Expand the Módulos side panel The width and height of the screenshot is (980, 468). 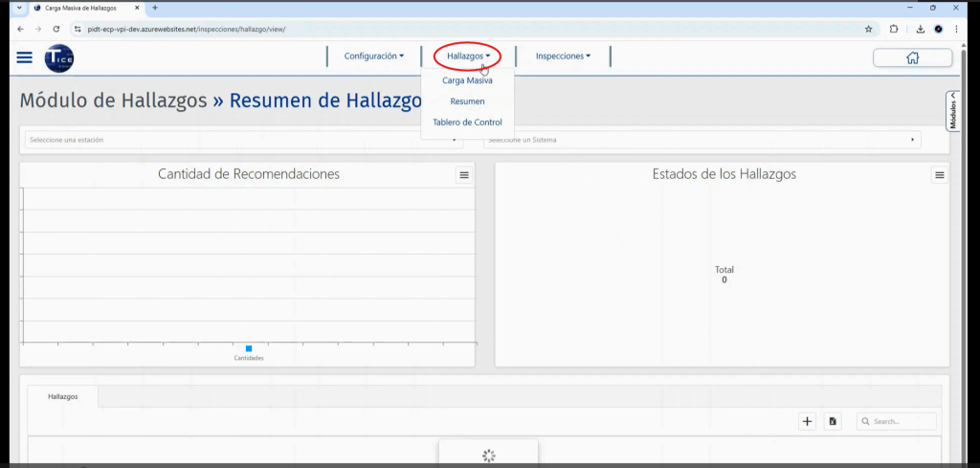(952, 111)
